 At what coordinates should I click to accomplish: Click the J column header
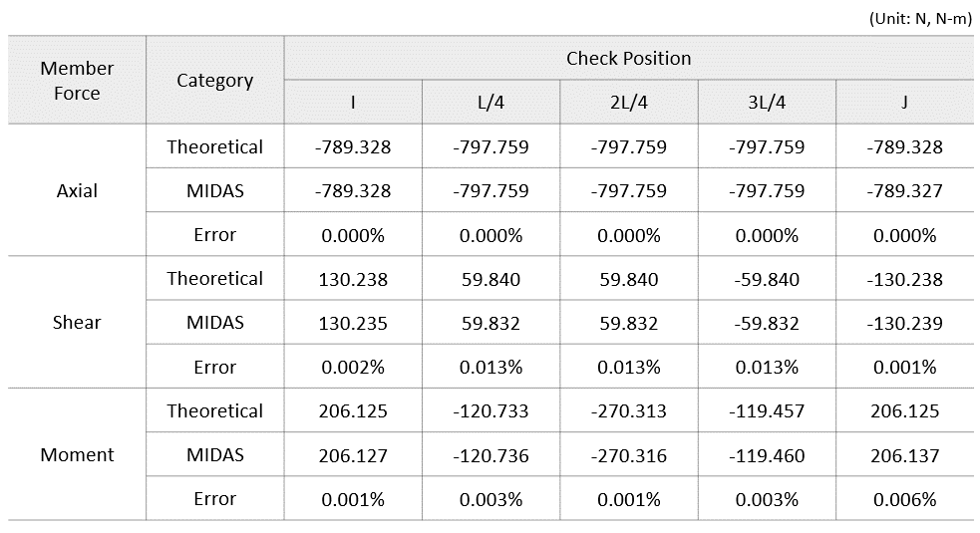tap(904, 103)
